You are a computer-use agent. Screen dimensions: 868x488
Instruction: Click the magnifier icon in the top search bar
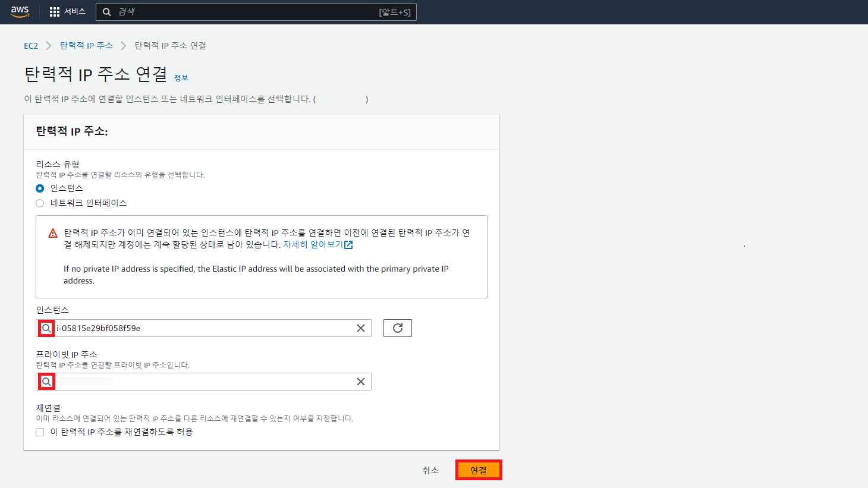tap(107, 12)
